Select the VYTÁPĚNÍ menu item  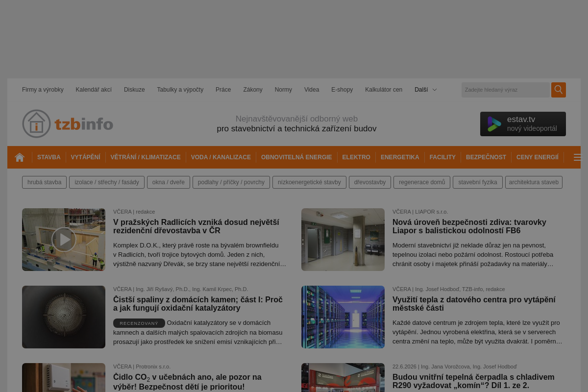[x=85, y=157]
